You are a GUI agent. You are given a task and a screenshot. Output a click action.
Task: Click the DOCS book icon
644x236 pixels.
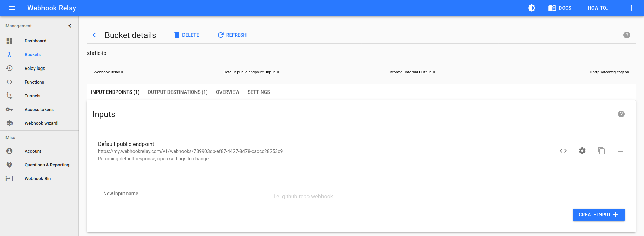(552, 8)
